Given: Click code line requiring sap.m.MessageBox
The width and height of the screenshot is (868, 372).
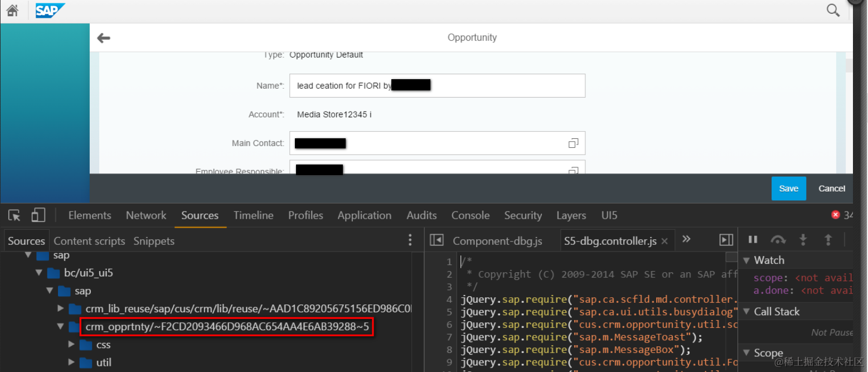Looking at the screenshot, I should click(576, 350).
